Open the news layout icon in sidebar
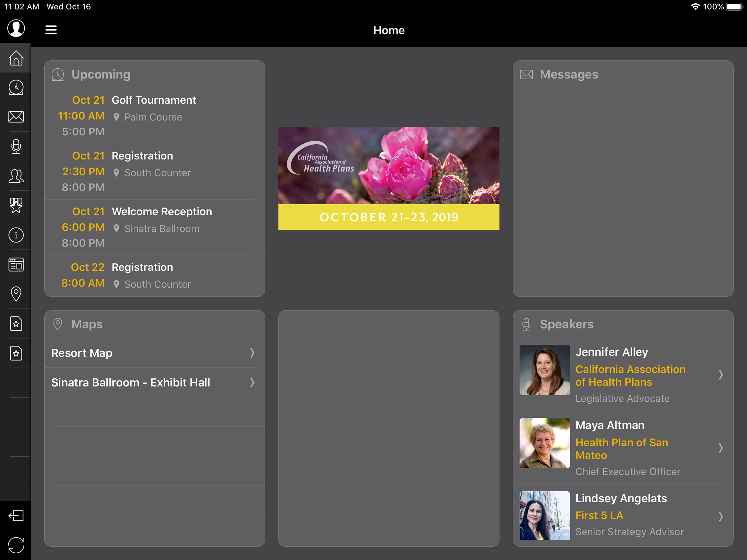The image size is (747, 560). coord(16,264)
